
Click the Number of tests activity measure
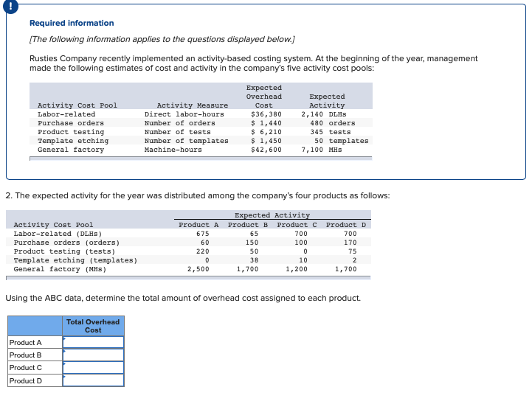pos(177,132)
